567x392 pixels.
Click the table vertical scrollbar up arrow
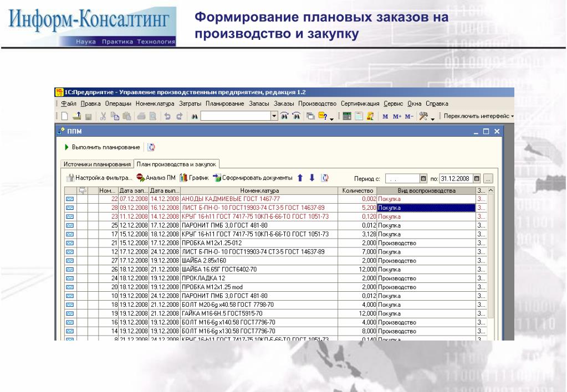click(x=491, y=190)
